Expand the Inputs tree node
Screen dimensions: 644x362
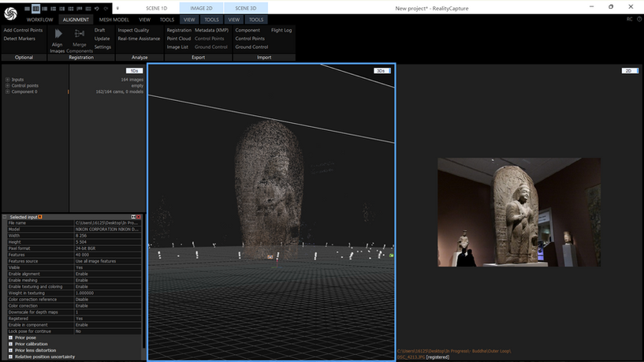(7, 80)
